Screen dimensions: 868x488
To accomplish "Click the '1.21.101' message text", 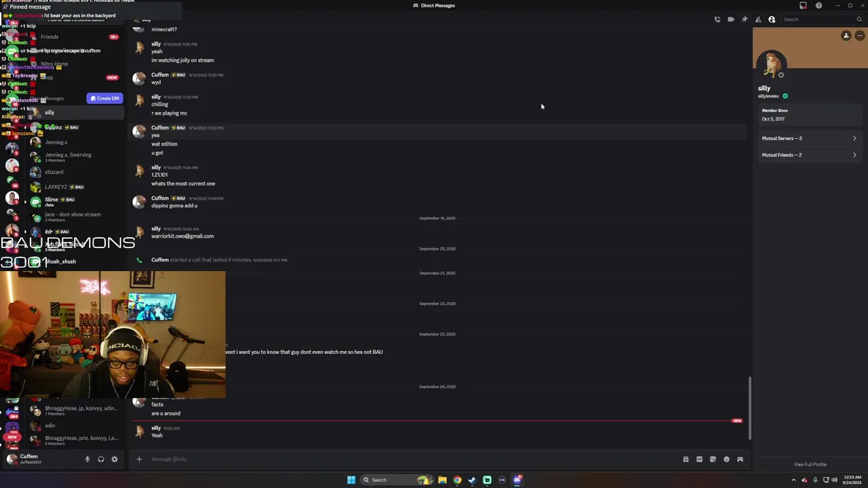I will pyautogui.click(x=159, y=175).
